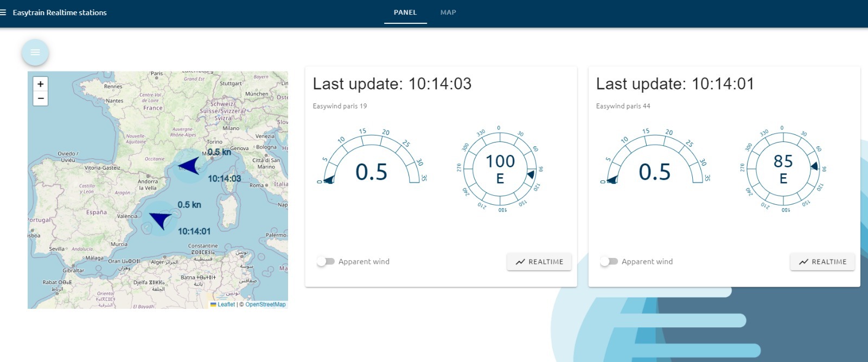Image resolution: width=868 pixels, height=362 pixels.
Task: Zoom out on the map
Action: pos(41,99)
